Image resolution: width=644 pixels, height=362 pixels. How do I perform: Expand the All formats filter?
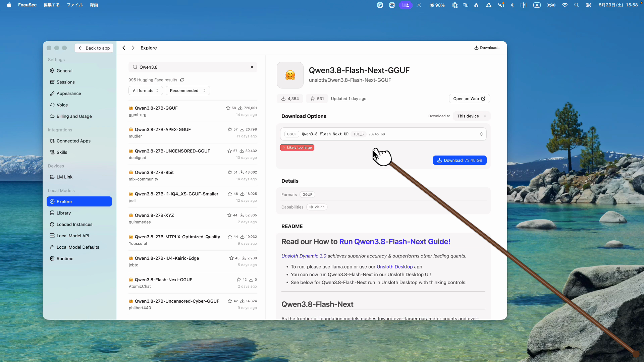146,90
